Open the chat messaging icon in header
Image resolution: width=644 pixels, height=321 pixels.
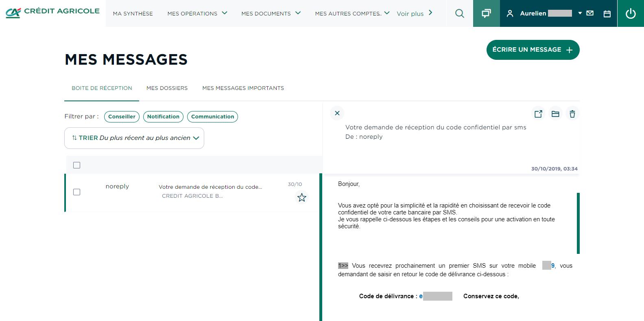(x=486, y=13)
